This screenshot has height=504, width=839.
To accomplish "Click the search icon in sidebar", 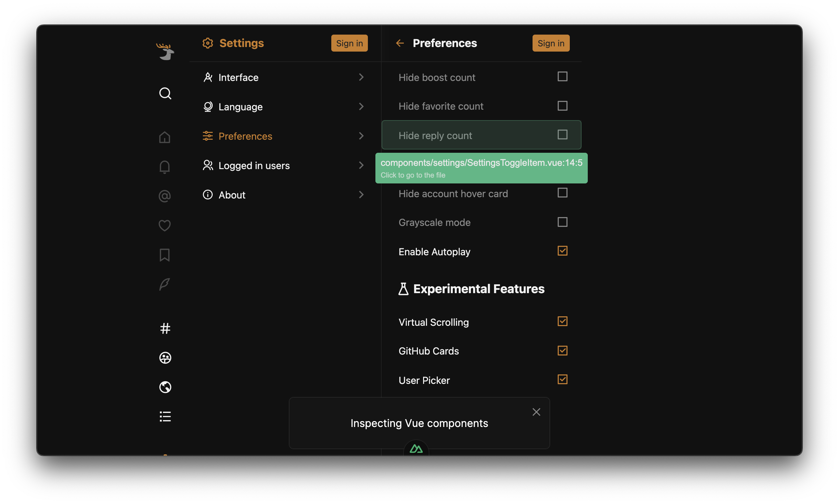I will pos(165,93).
